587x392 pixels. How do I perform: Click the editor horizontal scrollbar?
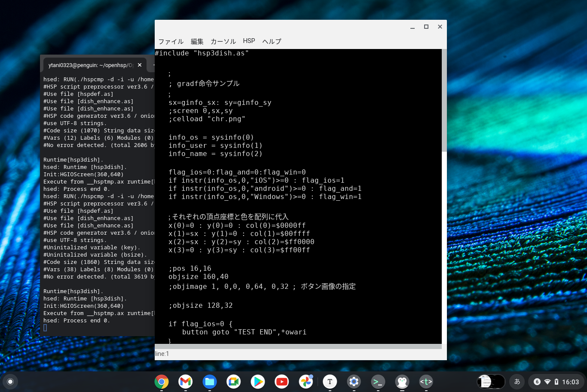coord(298,346)
